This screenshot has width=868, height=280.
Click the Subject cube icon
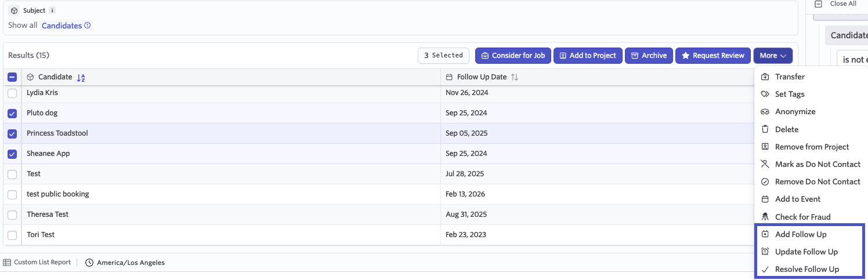(15, 10)
